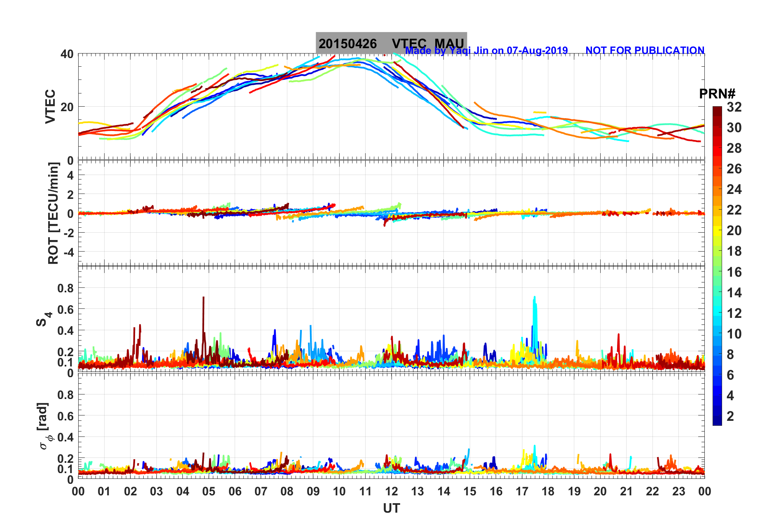Click colorbar tick label "28"

pos(734,148)
